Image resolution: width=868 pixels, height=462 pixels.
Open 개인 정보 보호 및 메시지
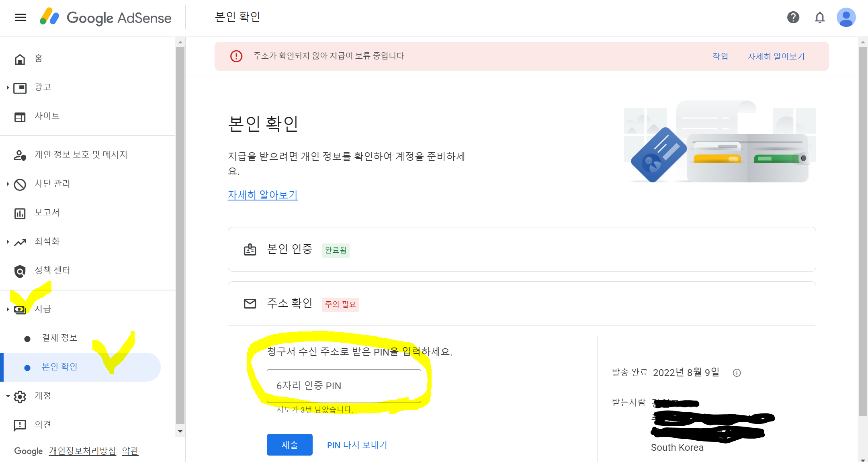pos(81,155)
